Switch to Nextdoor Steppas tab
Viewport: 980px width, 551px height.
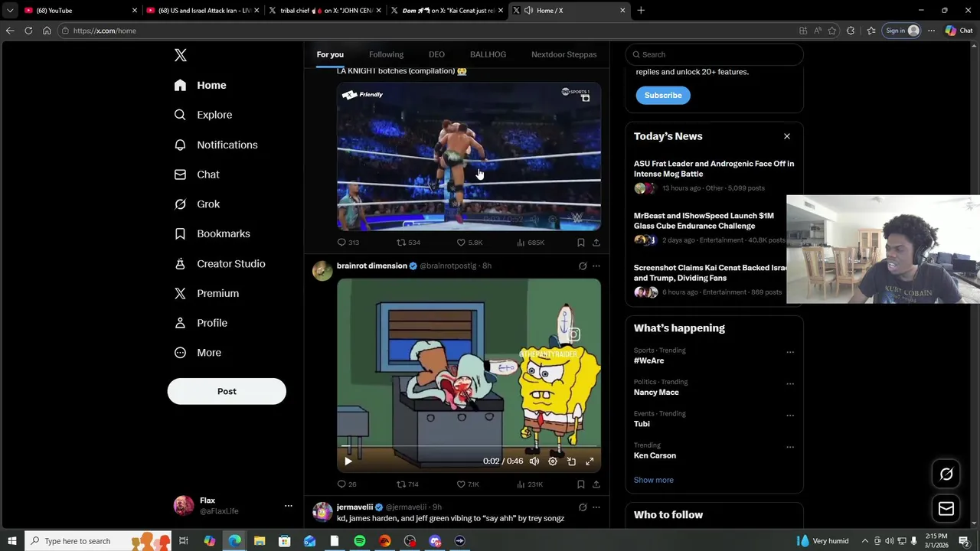tap(563, 54)
